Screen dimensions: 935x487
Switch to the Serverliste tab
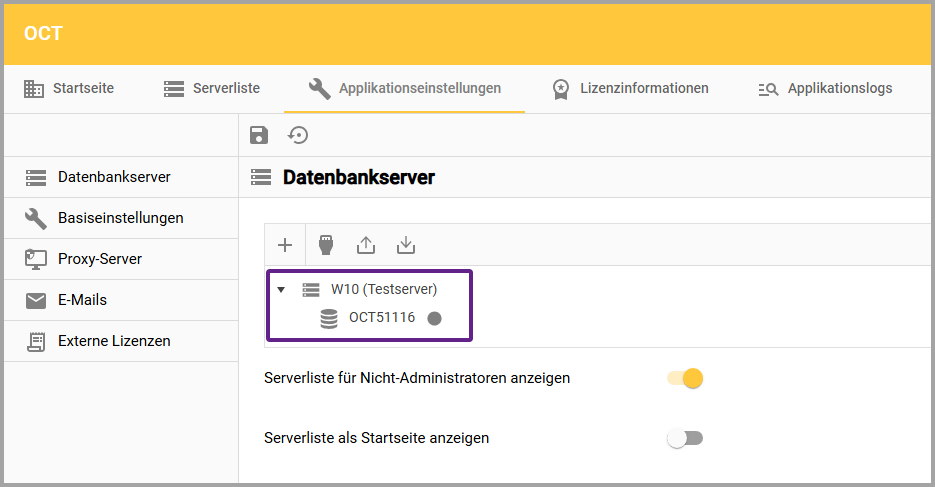pos(212,89)
